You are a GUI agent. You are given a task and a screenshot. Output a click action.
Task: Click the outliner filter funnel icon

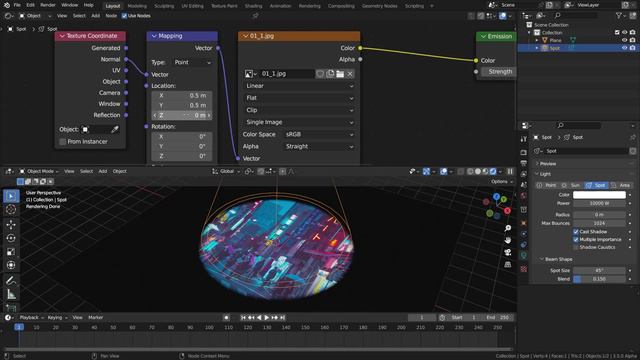(x=619, y=16)
